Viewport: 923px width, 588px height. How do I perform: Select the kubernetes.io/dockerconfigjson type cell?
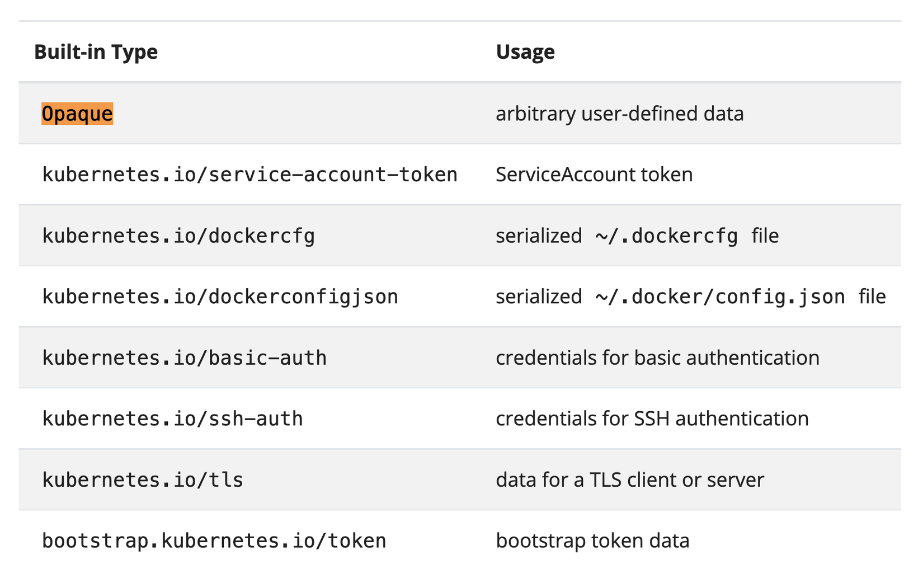[x=220, y=297]
